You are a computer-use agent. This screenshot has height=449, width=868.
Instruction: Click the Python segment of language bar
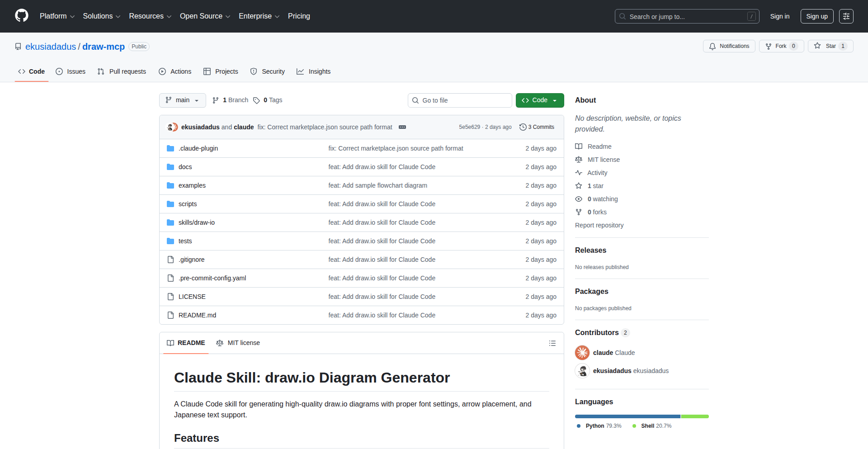(x=627, y=416)
